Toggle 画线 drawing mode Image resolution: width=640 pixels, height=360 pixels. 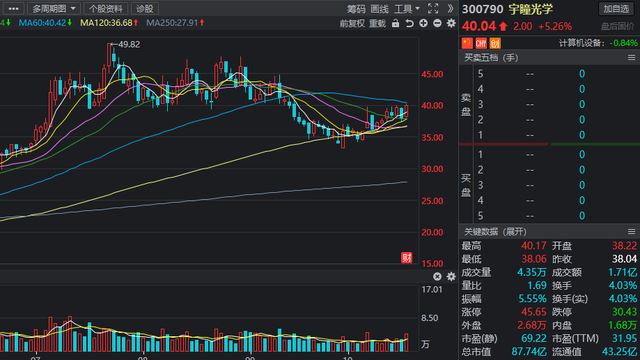(380, 9)
